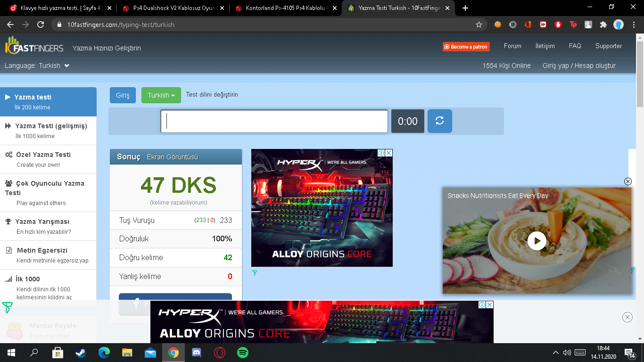Show hidden system tray icons
This screenshot has width=644, height=362.
pos(555,353)
